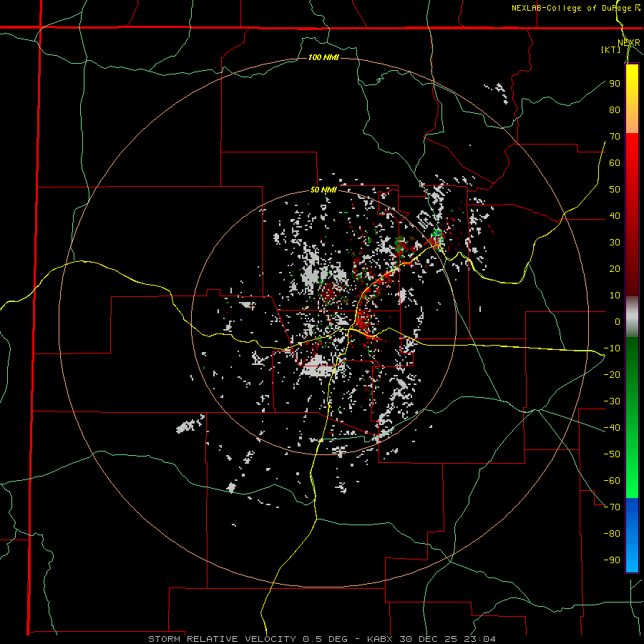Click the 10 value on velocity scale
The image size is (644, 644).
[615, 296]
